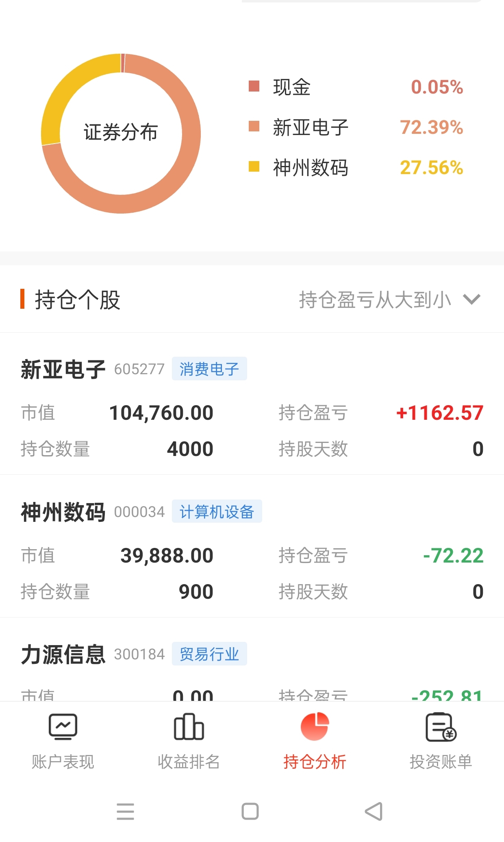Select the holding quantity 4000
The image size is (504, 842).
(x=190, y=449)
